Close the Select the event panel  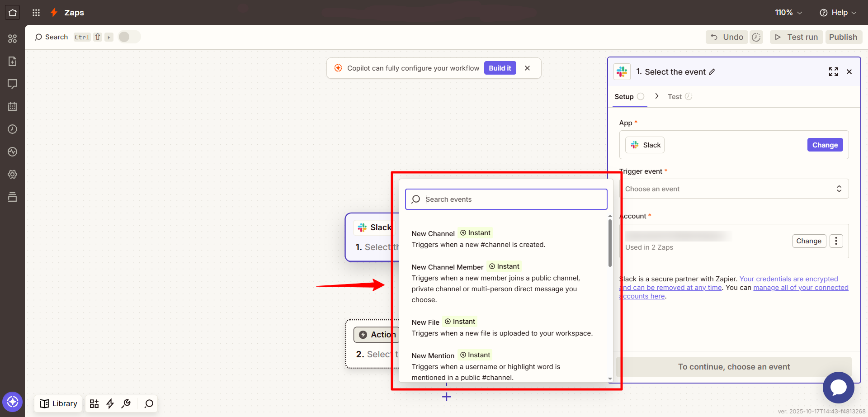(849, 72)
